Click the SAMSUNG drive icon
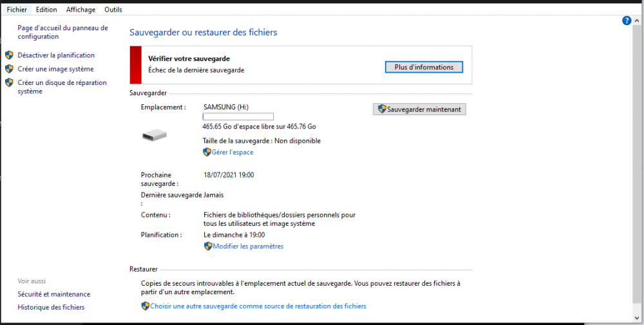This screenshot has height=325, width=644. [x=155, y=135]
